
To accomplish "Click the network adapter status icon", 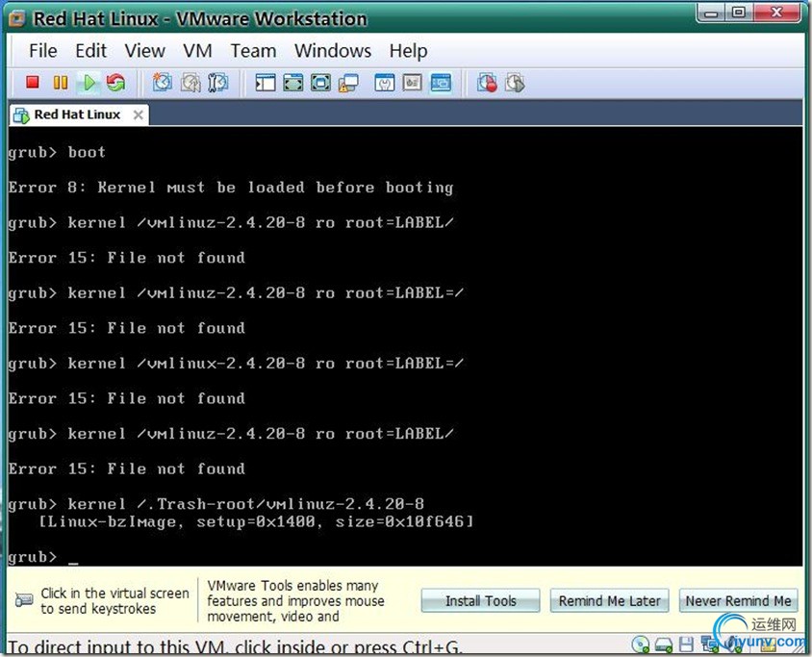I will pyautogui.click(x=709, y=645).
